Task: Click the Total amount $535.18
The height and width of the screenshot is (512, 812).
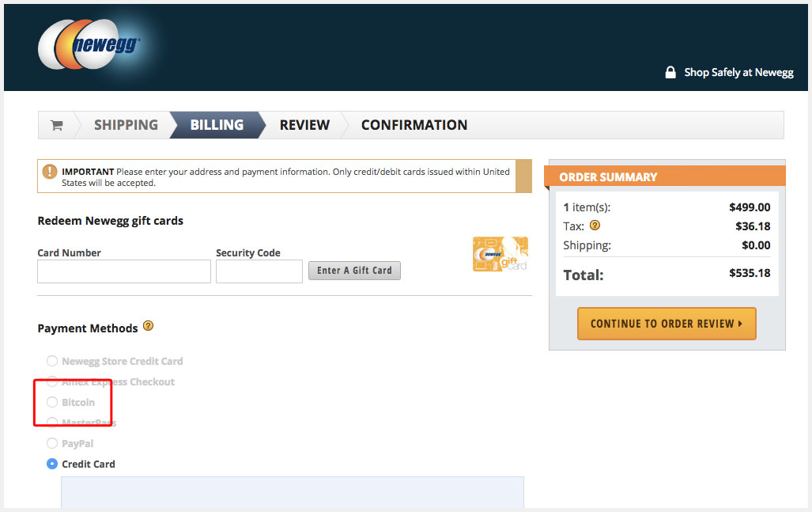Action: point(750,273)
